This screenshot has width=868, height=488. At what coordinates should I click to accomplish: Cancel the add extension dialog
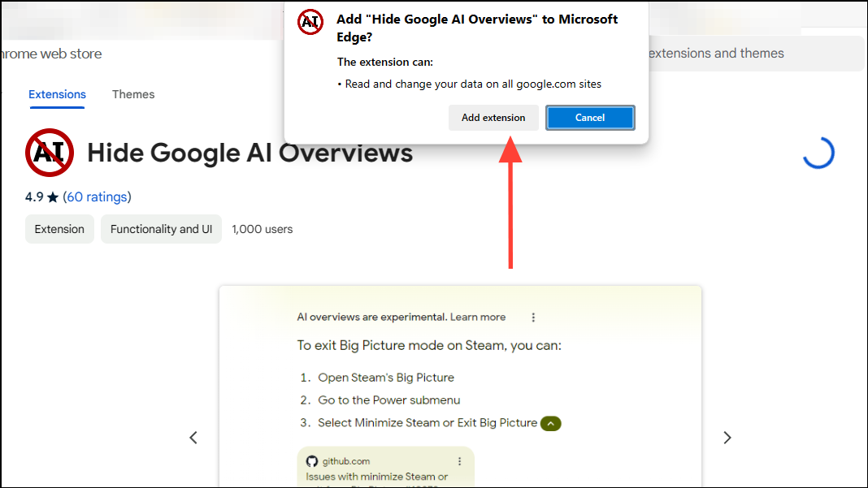590,118
